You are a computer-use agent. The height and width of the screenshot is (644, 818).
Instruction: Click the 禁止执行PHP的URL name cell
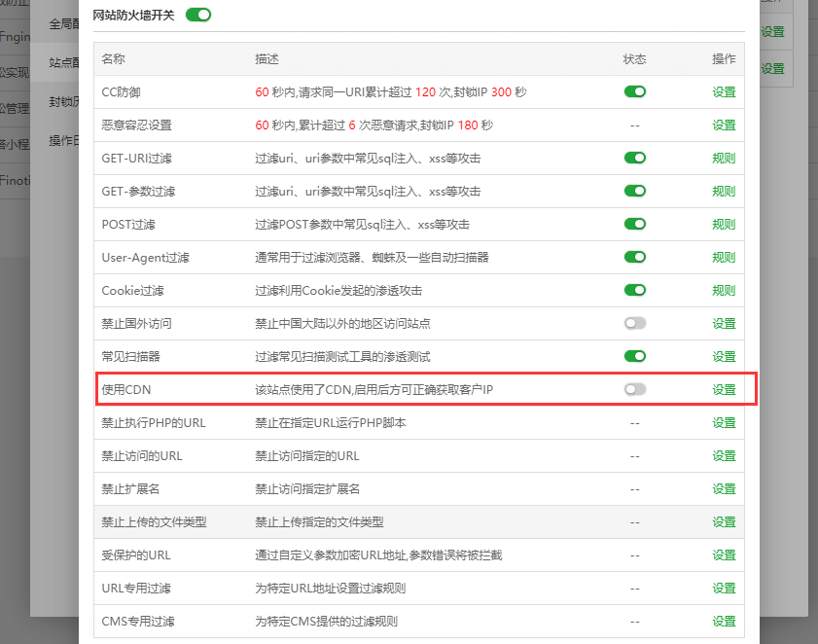154,423
